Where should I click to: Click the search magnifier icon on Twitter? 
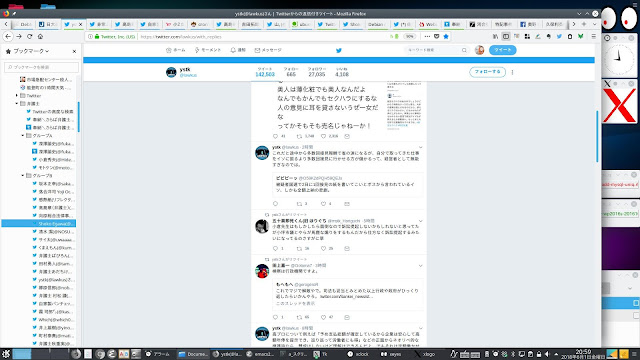[464, 50]
